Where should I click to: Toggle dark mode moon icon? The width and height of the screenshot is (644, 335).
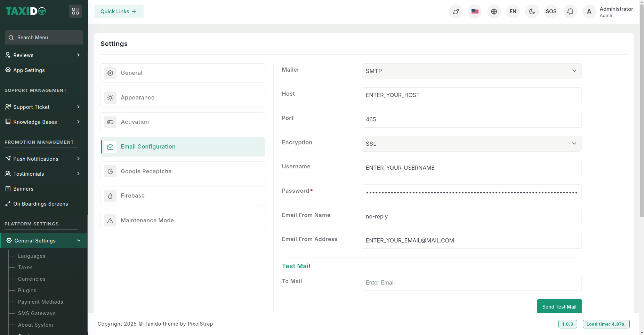pyautogui.click(x=532, y=11)
